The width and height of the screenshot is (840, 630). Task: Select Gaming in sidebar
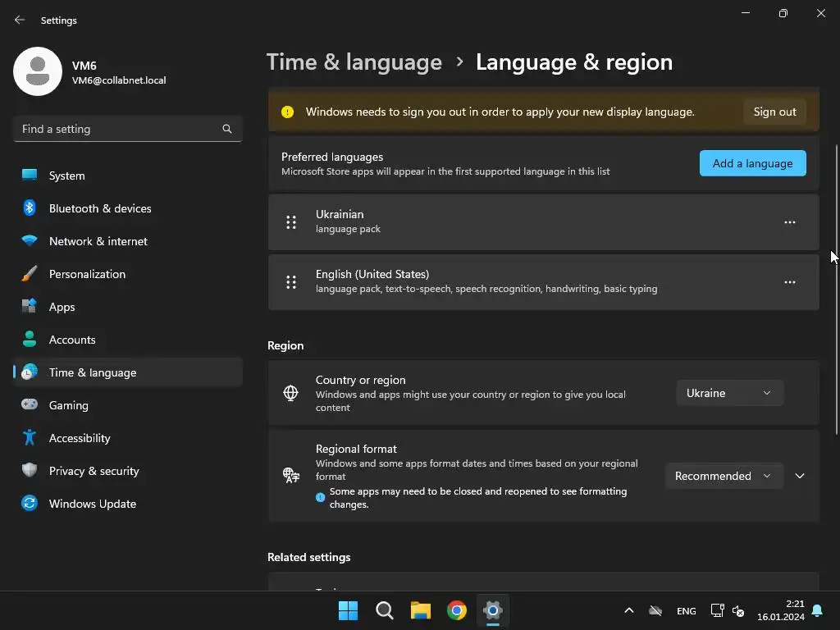(127, 405)
